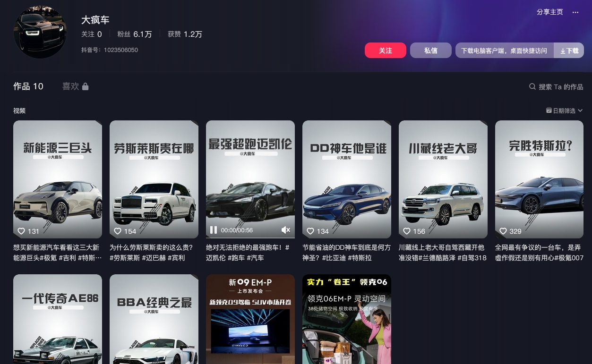The width and height of the screenshot is (592, 364).
Task: Click the 视频 section label
Action: [x=19, y=110]
